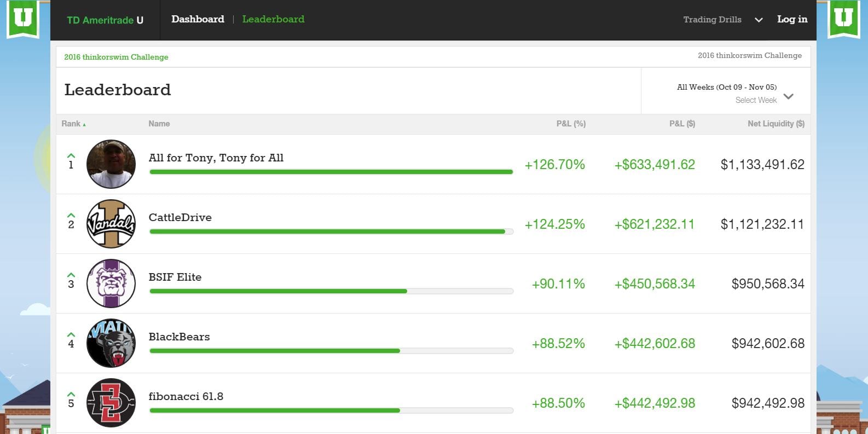Click the +88.50% P&L value
The height and width of the screenshot is (434, 868).
[x=558, y=403]
